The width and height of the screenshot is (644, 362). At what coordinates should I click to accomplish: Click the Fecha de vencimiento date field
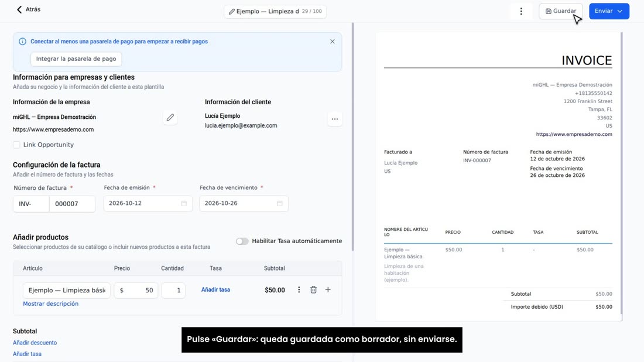click(244, 203)
